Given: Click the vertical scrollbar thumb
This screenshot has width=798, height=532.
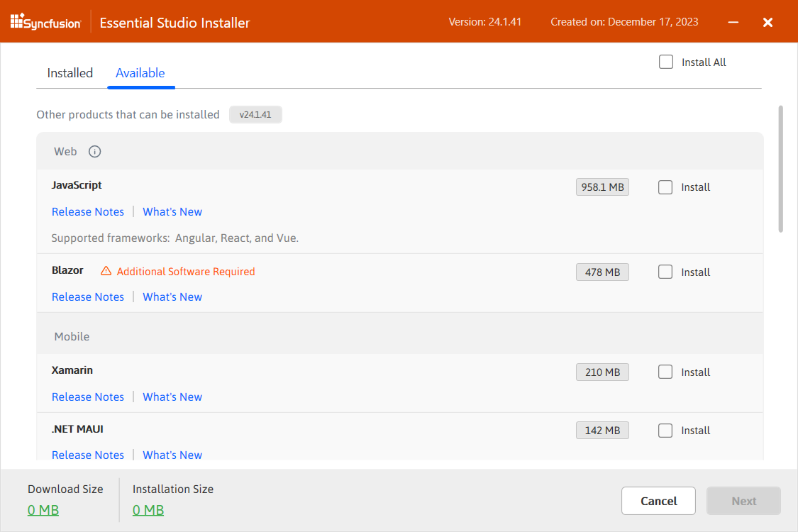Looking at the screenshot, I should pyautogui.click(x=781, y=169).
